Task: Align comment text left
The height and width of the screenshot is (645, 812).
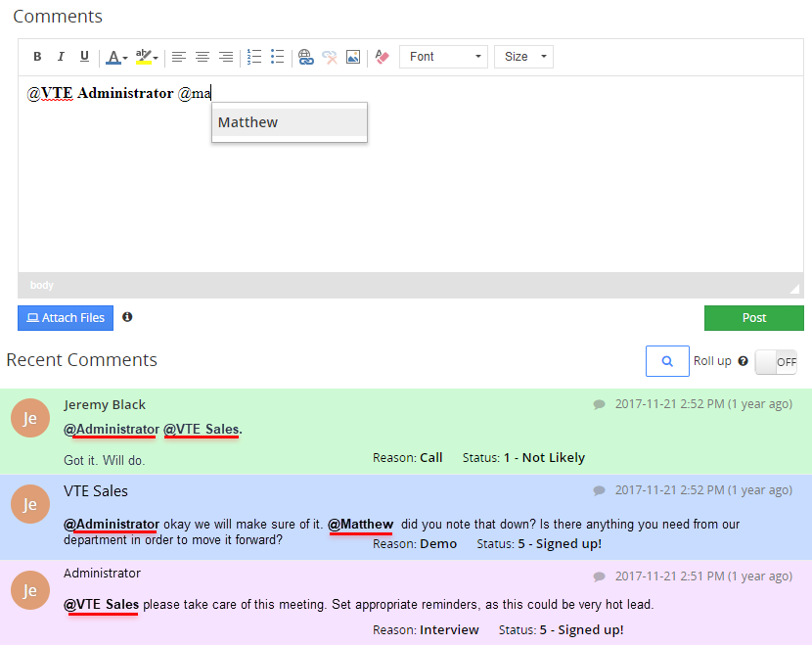Action: point(179,57)
